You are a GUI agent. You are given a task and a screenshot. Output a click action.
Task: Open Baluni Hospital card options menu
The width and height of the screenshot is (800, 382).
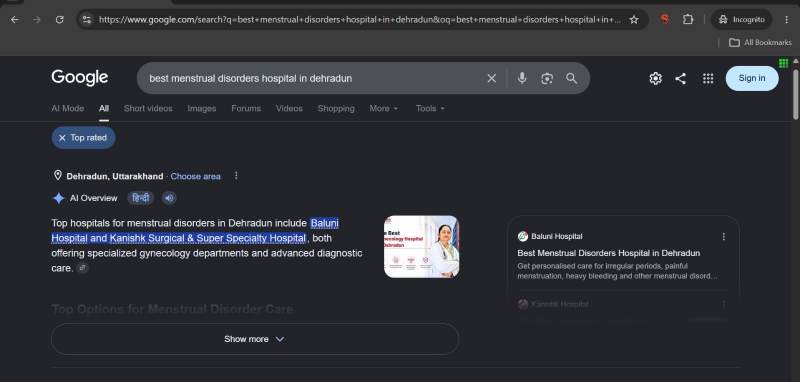tap(723, 237)
